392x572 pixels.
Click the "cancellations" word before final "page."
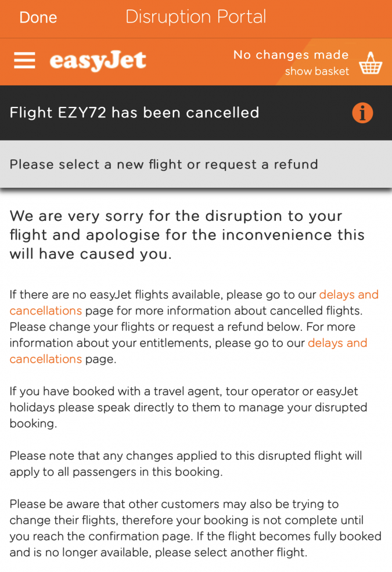click(45, 359)
